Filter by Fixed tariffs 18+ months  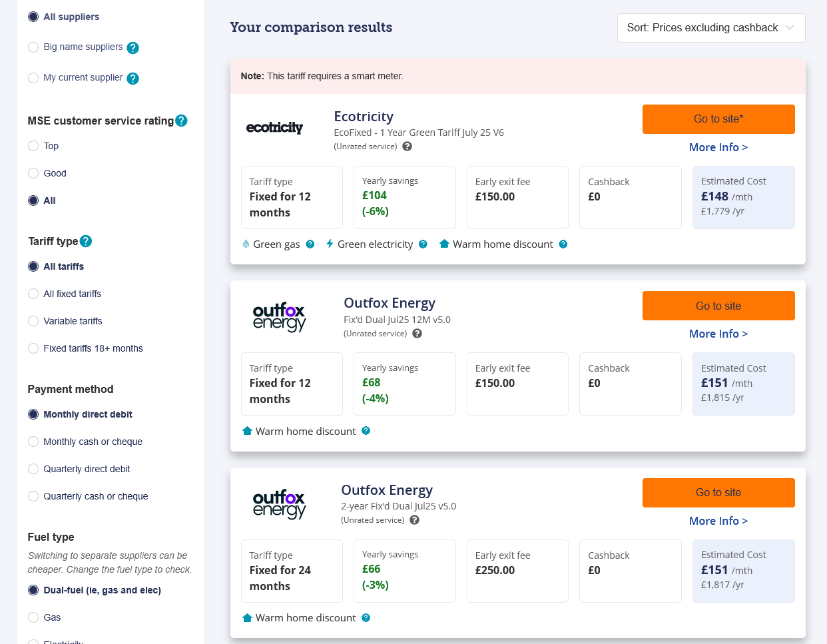click(x=33, y=348)
